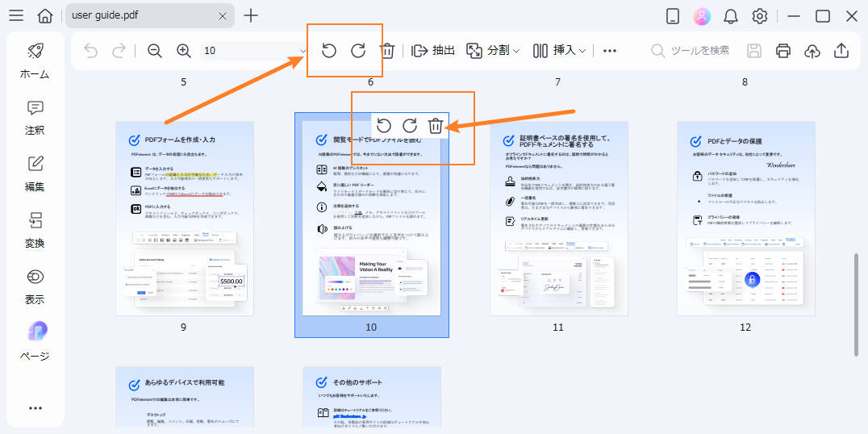Open the hamburger menu
Viewport: 868px width, 434px height.
(16, 15)
